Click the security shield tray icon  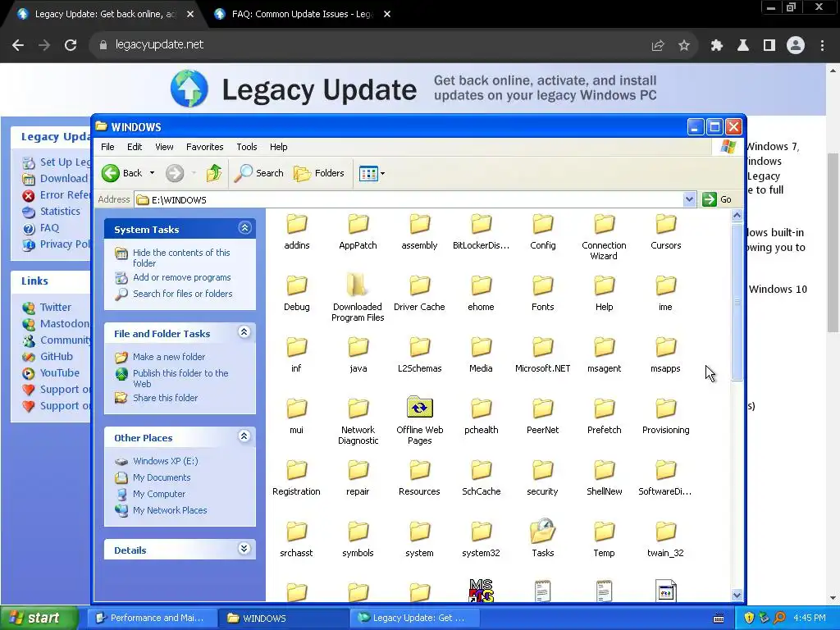(x=749, y=618)
